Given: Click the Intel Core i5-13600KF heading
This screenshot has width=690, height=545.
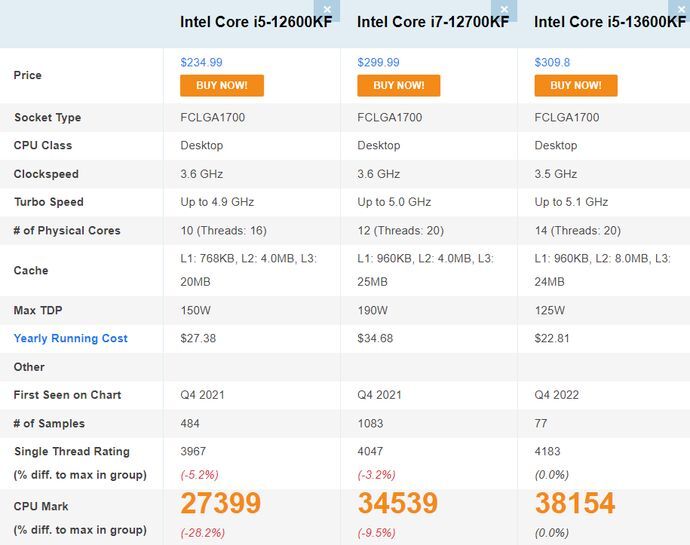Looking at the screenshot, I should (x=610, y=22).
